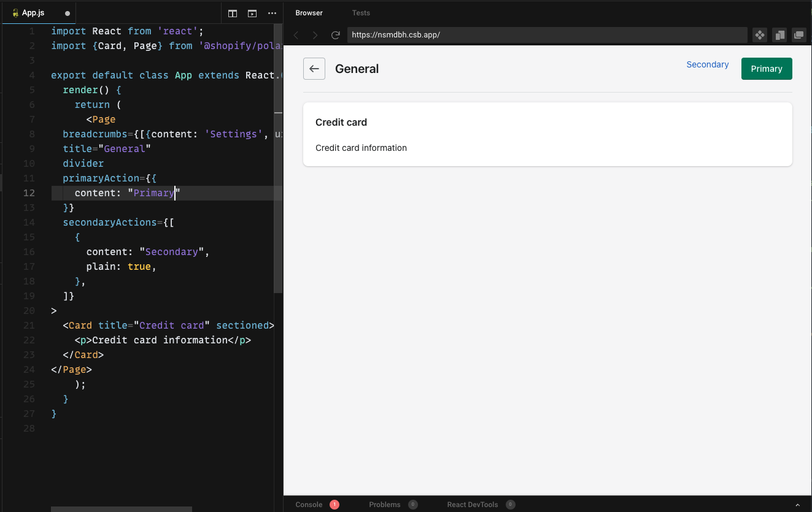
Task: Click the Credit card heading in card
Action: click(341, 122)
